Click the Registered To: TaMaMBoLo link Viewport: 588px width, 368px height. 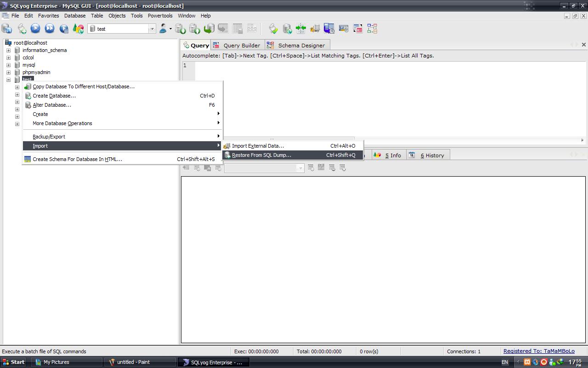[x=539, y=351]
